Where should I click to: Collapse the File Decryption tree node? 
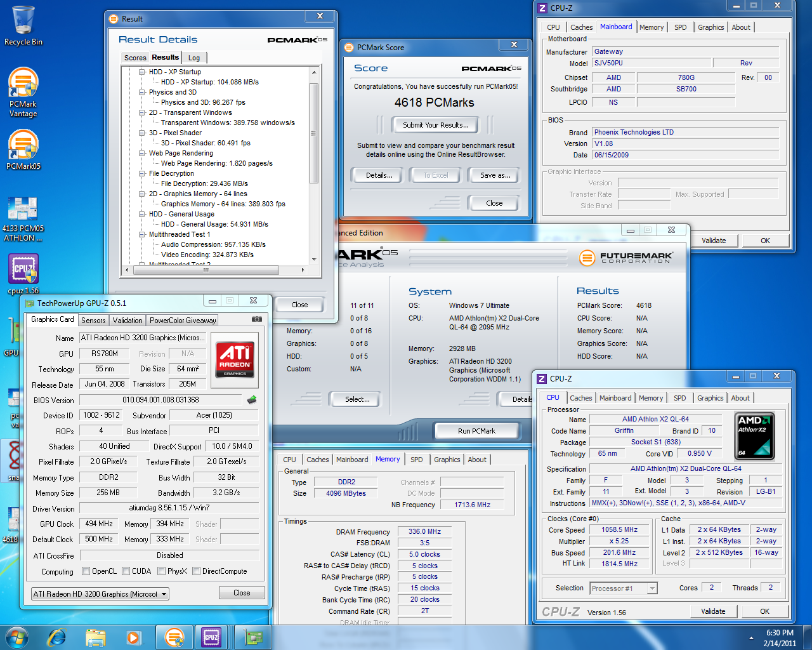142,173
